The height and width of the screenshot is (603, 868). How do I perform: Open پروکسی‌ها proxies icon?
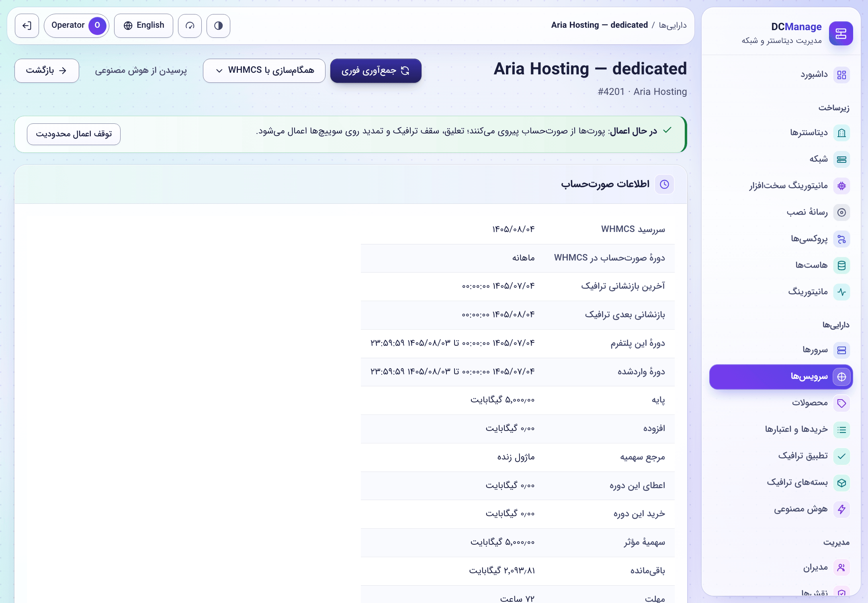[841, 239]
